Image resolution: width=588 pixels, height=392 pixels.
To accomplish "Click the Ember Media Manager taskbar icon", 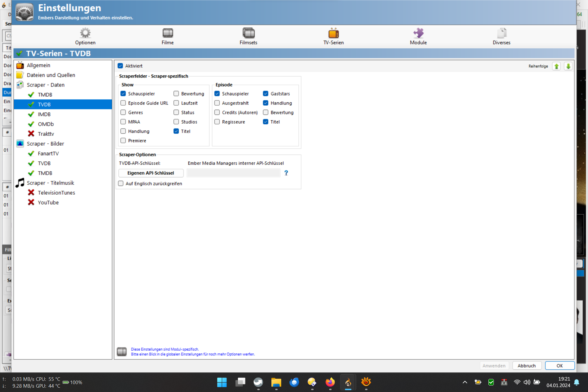I will pos(348,382).
